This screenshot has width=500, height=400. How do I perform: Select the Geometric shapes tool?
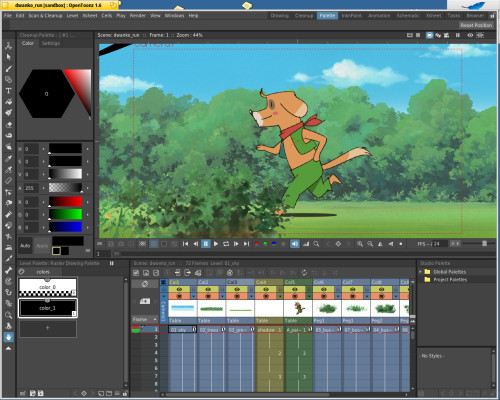tap(9, 80)
